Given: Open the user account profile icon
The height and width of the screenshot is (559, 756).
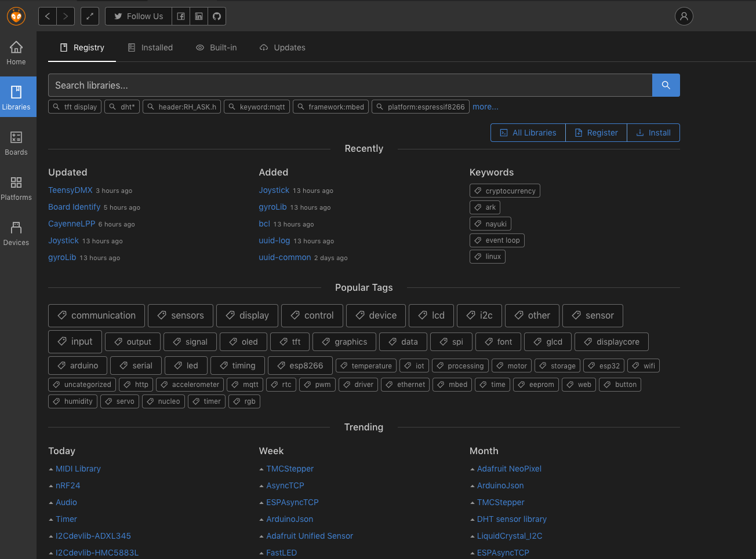Looking at the screenshot, I should [x=684, y=16].
